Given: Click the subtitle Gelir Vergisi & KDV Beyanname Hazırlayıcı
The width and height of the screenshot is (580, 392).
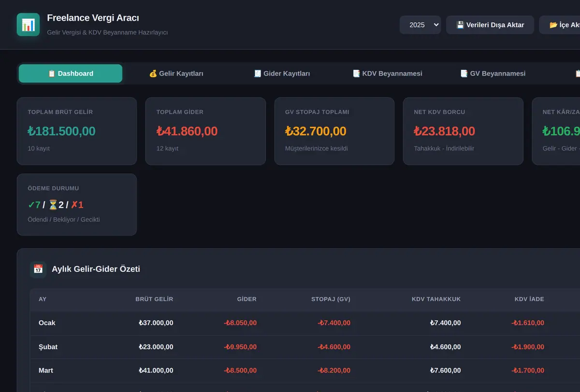Looking at the screenshot, I should click(107, 32).
